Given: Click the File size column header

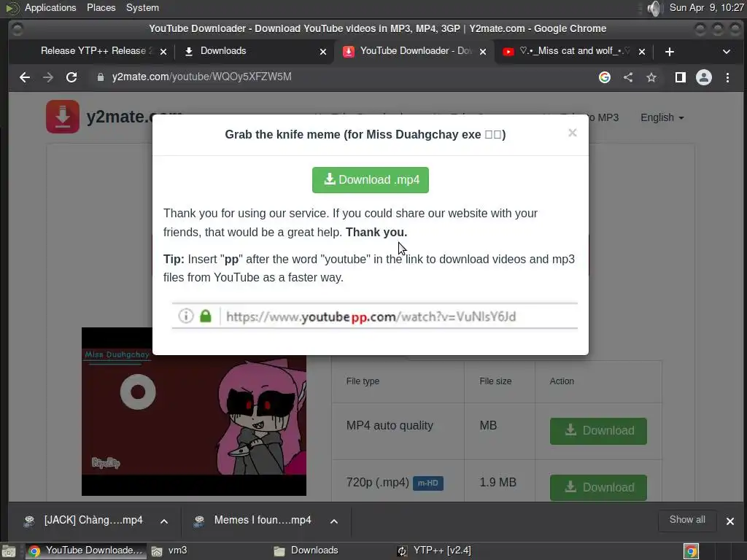Looking at the screenshot, I should (495, 381).
